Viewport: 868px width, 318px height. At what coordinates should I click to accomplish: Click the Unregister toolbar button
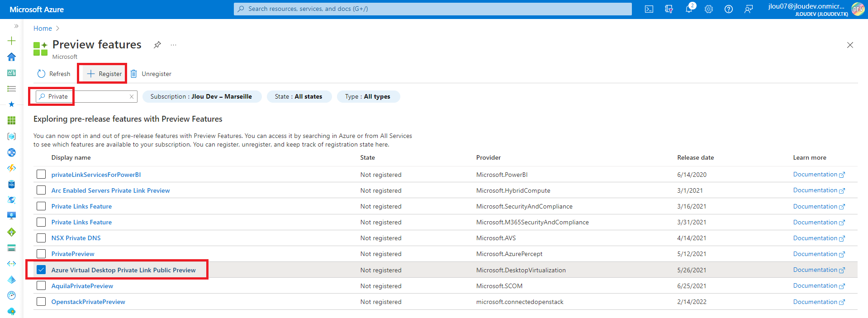click(151, 74)
